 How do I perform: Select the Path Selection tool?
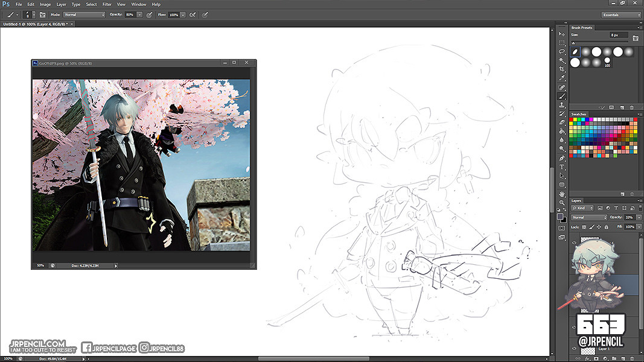coord(562,176)
